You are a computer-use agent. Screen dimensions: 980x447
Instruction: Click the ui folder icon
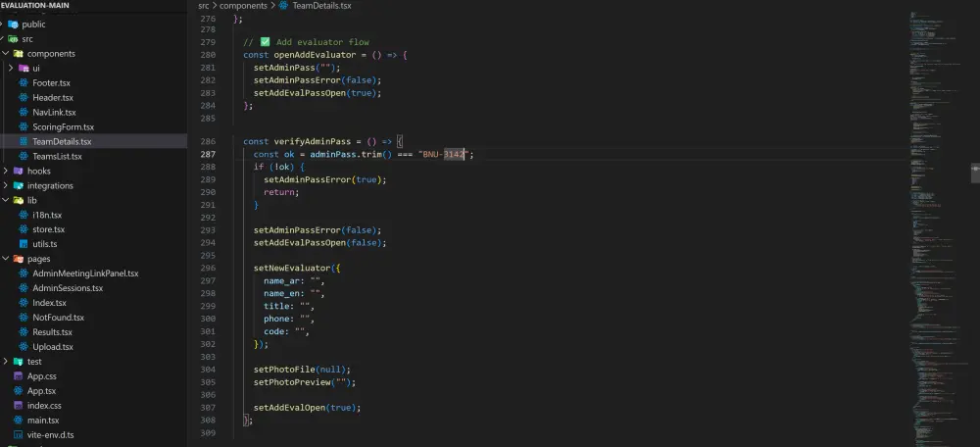tap(24, 69)
